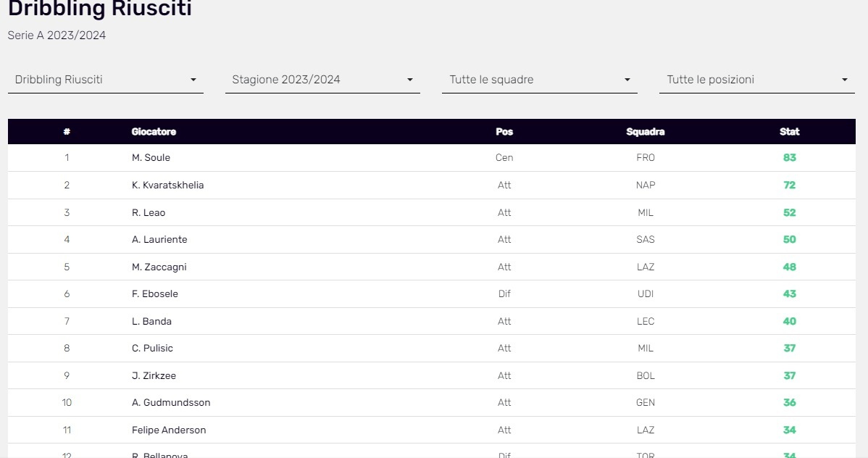
Task: Click on R. Leao's name
Action: point(149,213)
